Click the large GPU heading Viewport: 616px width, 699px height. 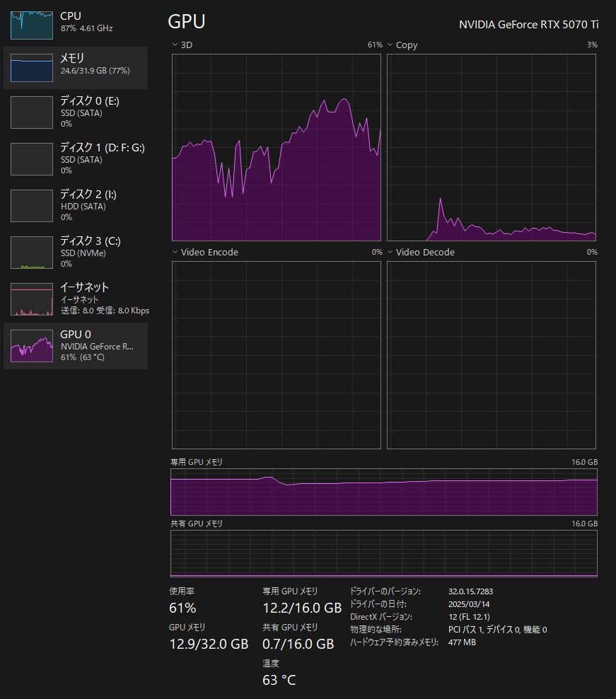(x=186, y=21)
